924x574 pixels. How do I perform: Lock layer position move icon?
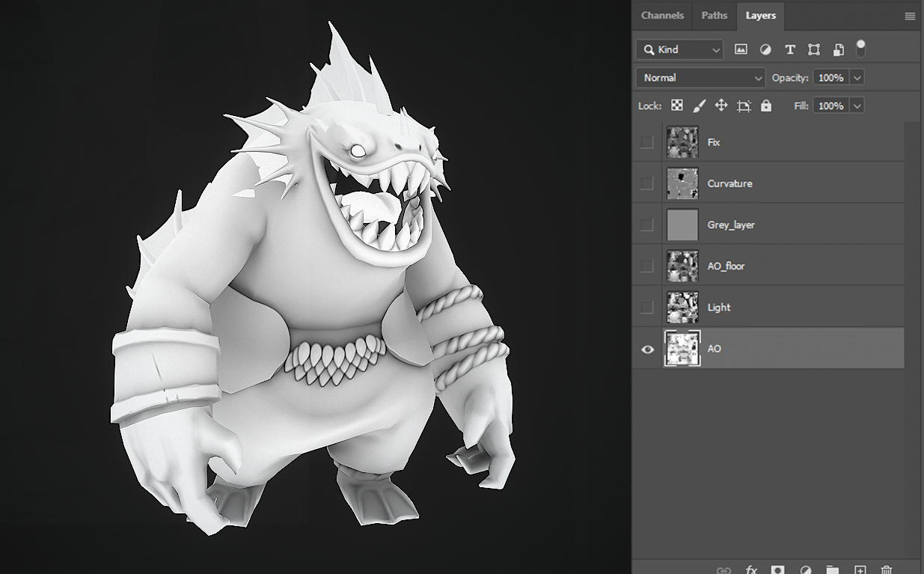point(721,106)
